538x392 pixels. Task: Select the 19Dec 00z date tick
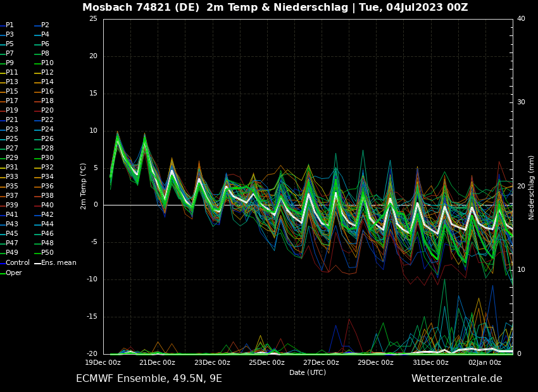click(x=103, y=363)
